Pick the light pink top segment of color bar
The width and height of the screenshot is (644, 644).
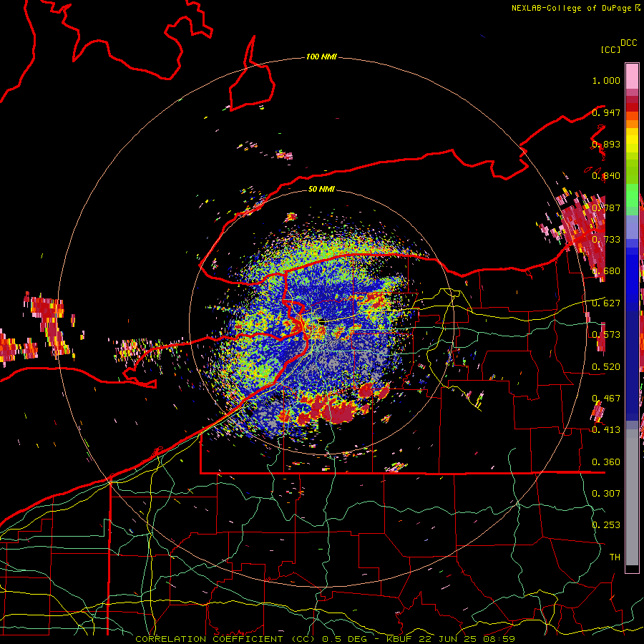pyautogui.click(x=632, y=76)
